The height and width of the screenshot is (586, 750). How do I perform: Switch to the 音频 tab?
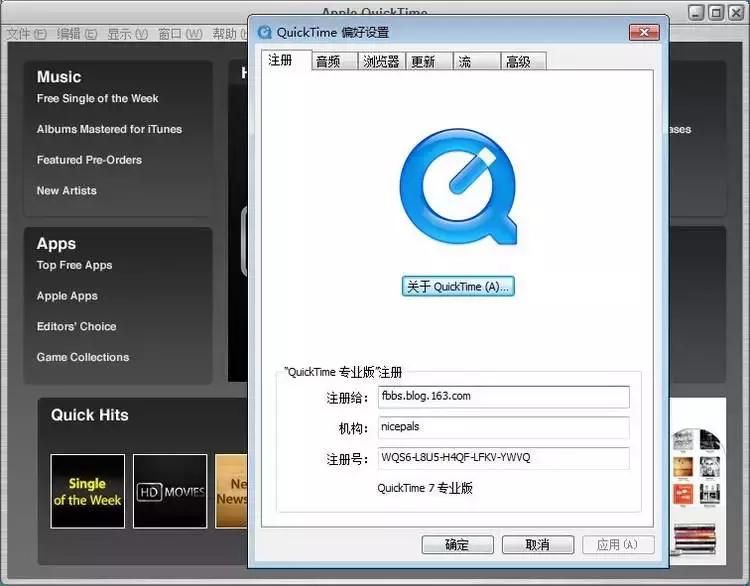[x=334, y=61]
